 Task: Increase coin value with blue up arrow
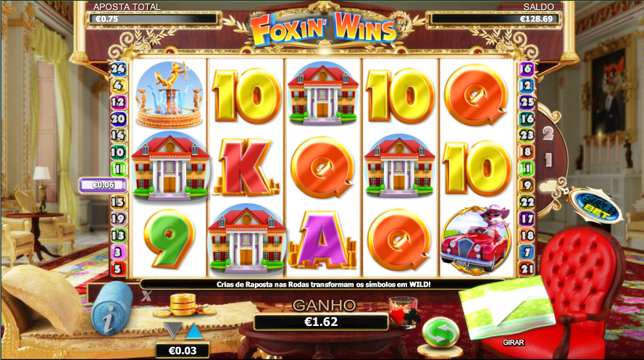click(x=194, y=331)
